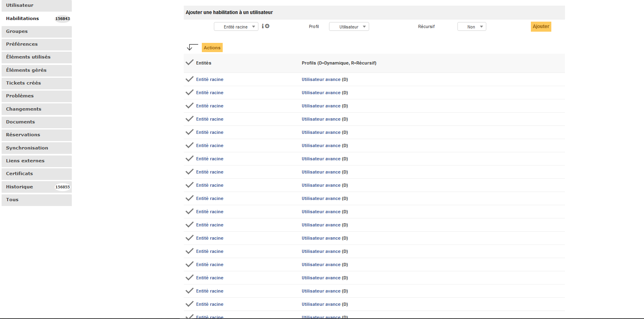
Task: Open the Synchronisation tab
Action: click(x=37, y=148)
